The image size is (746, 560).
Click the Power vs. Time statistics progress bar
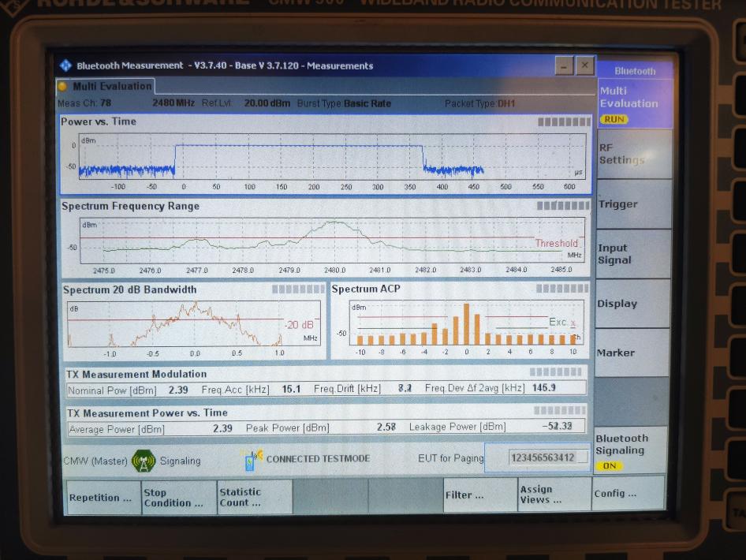[565, 121]
